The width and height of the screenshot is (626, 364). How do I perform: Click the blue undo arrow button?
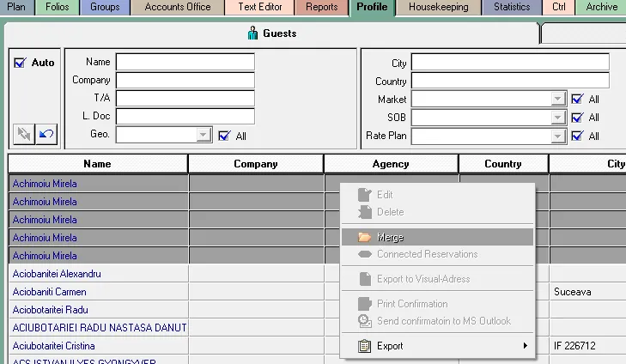coord(46,134)
